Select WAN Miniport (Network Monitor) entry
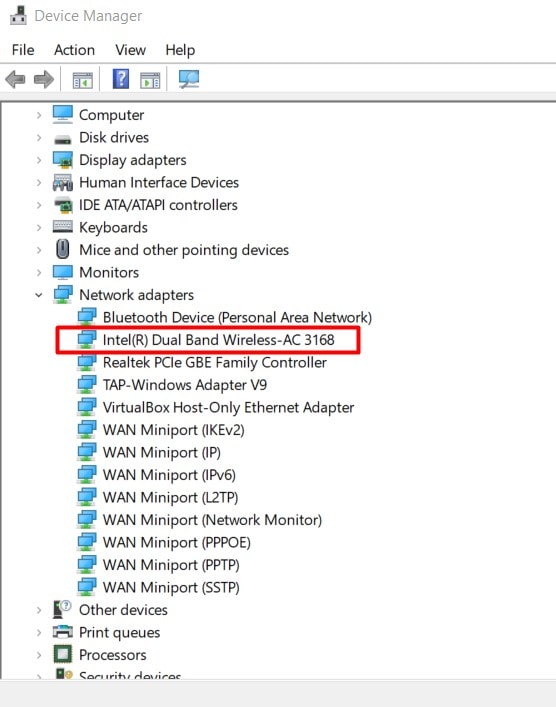This screenshot has width=556, height=707. [x=212, y=520]
